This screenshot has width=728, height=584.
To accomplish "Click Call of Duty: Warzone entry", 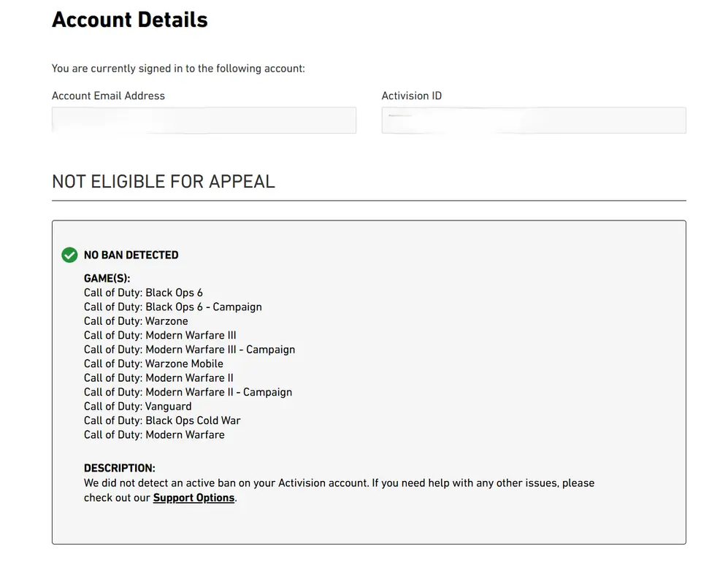I will (x=136, y=321).
